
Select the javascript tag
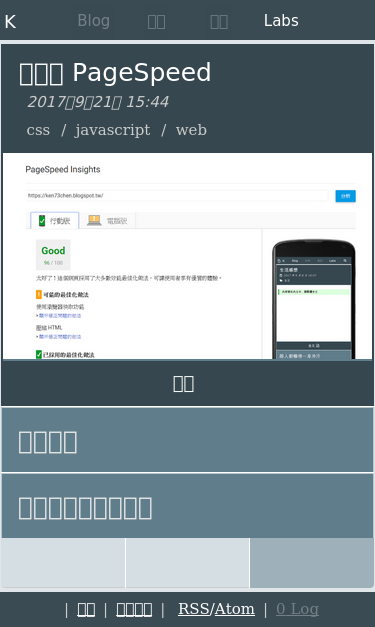(113, 130)
